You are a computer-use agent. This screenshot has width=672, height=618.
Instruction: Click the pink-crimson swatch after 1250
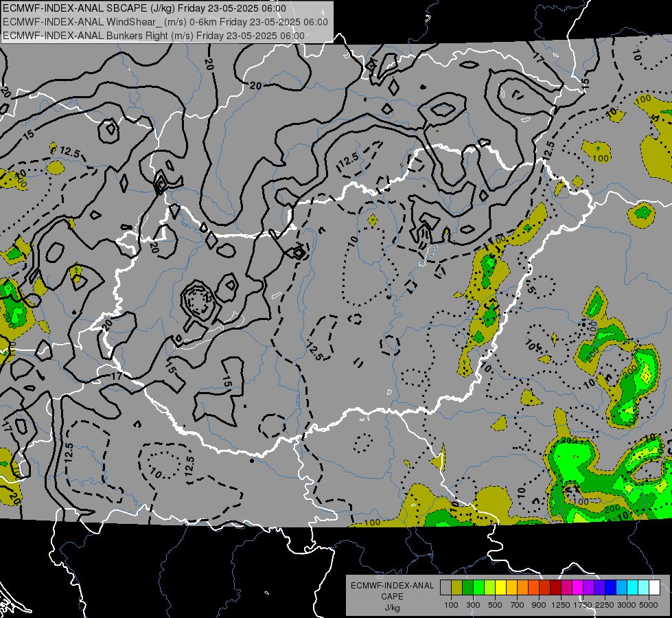point(566,588)
